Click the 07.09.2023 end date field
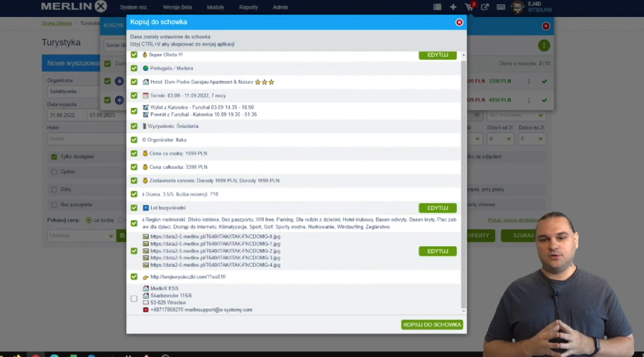 (107, 115)
